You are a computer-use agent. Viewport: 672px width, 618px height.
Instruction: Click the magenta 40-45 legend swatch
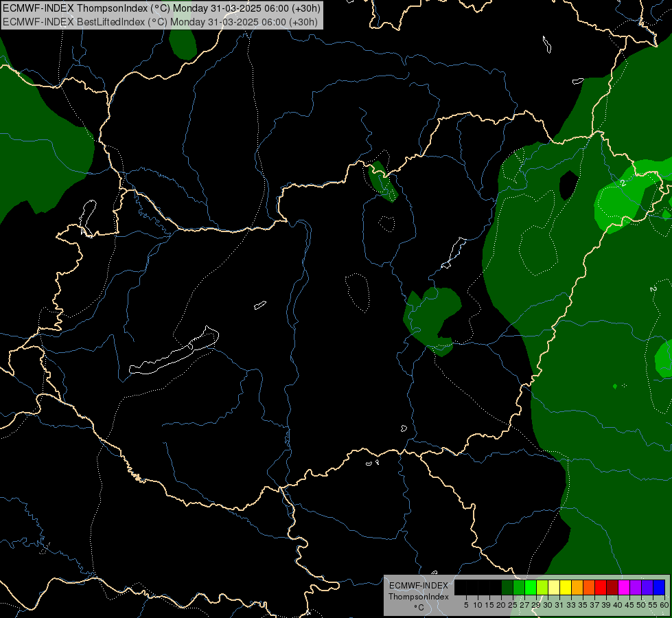coord(624,587)
